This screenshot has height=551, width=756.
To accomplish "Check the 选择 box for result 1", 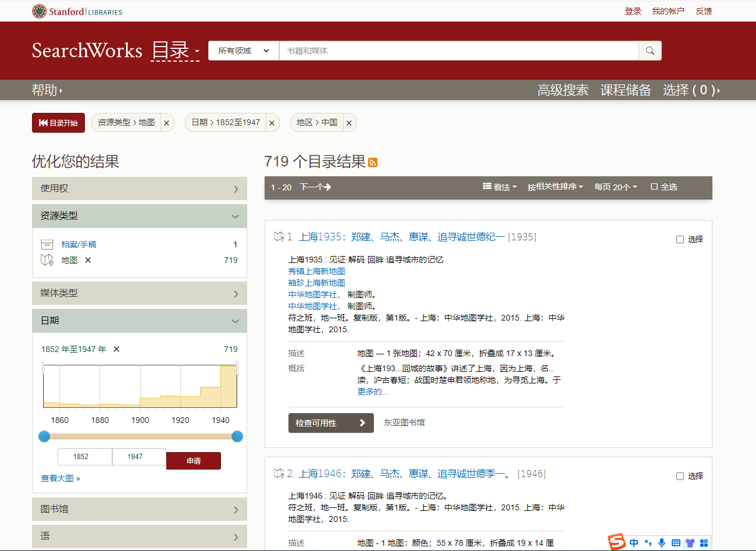I will pyautogui.click(x=680, y=239).
